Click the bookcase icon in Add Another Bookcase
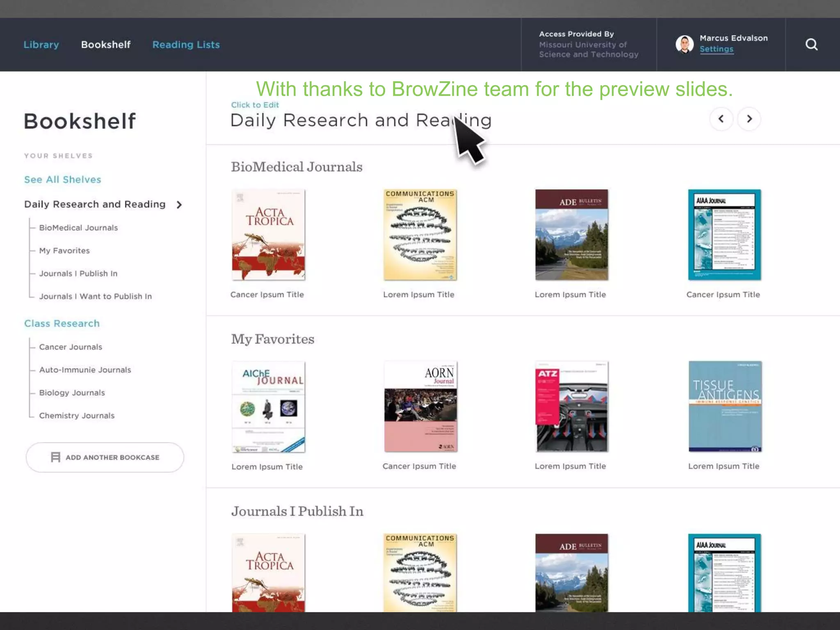This screenshot has height=630, width=840. [55, 457]
